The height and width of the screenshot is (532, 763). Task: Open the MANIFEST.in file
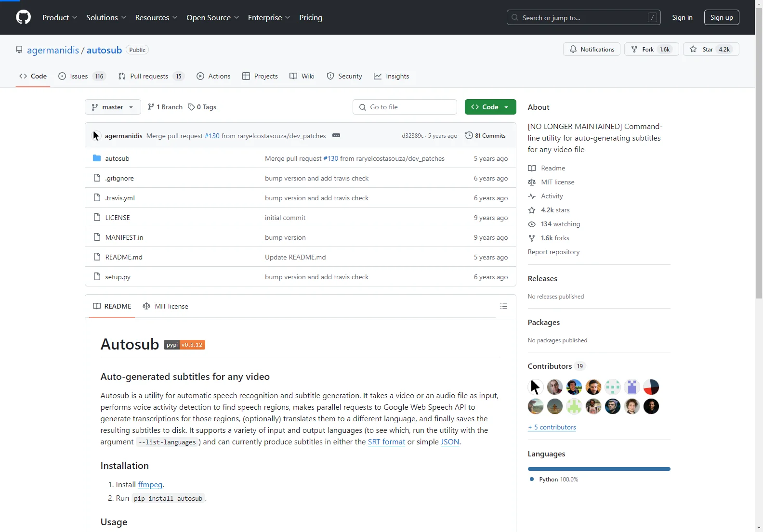(124, 237)
